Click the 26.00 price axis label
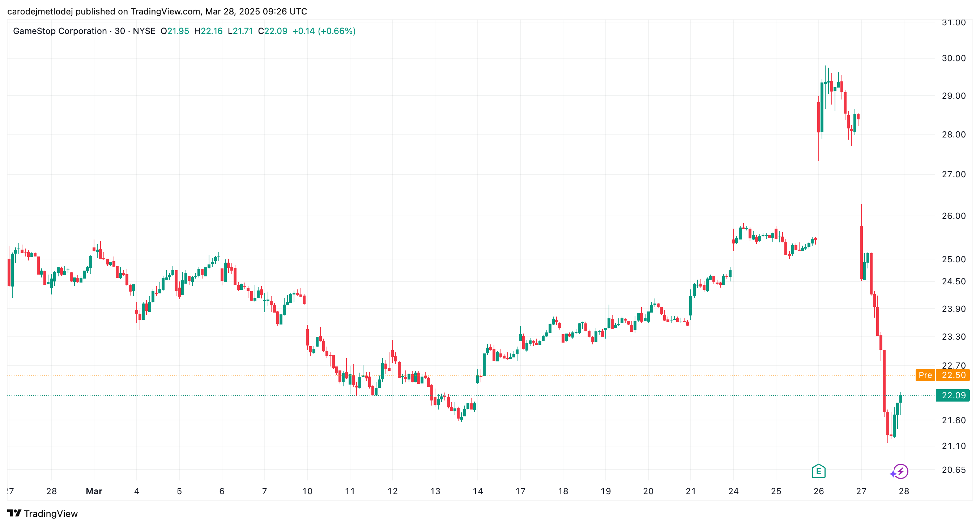 (953, 216)
